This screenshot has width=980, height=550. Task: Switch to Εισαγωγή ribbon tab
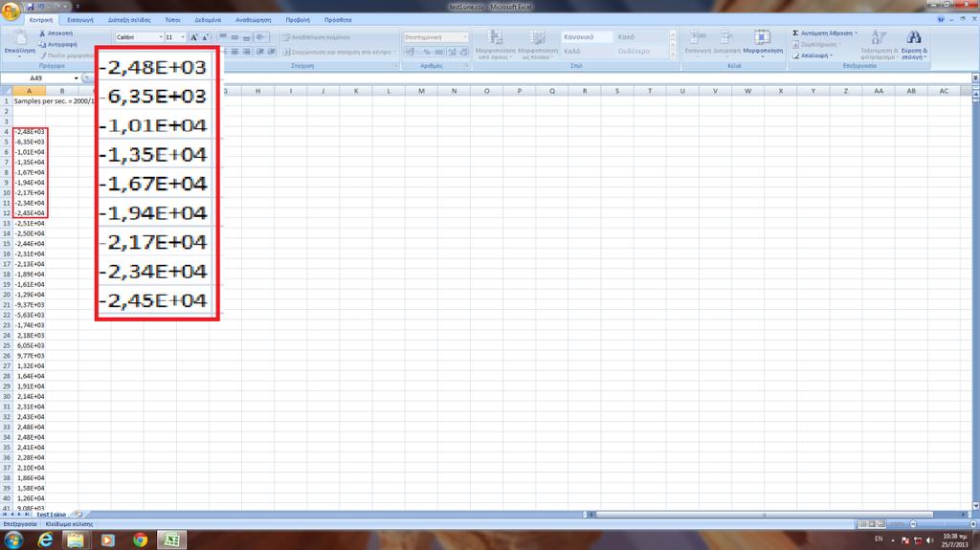coord(80,20)
